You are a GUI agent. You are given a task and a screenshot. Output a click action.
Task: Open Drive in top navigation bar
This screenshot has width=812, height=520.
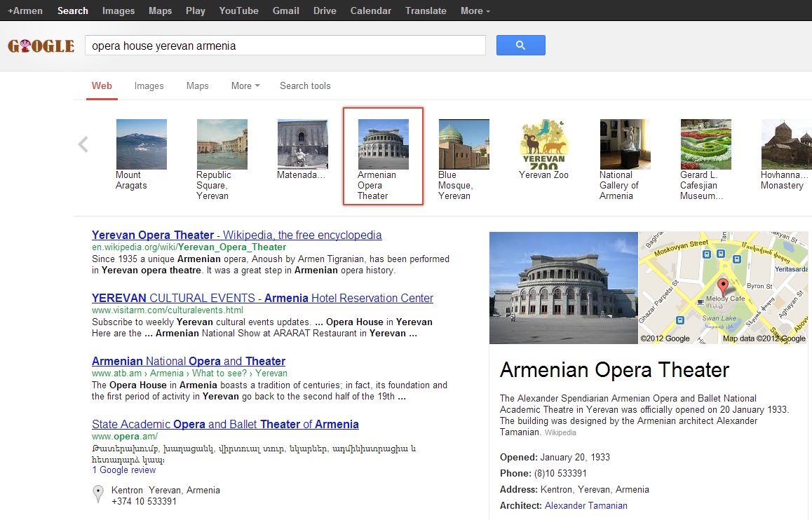click(325, 11)
